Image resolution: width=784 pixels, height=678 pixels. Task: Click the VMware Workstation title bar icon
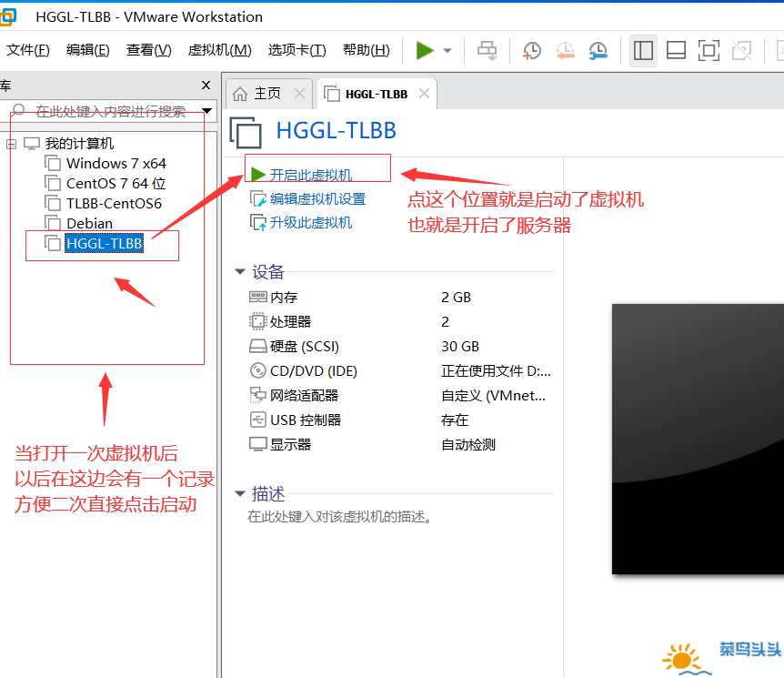point(7,16)
